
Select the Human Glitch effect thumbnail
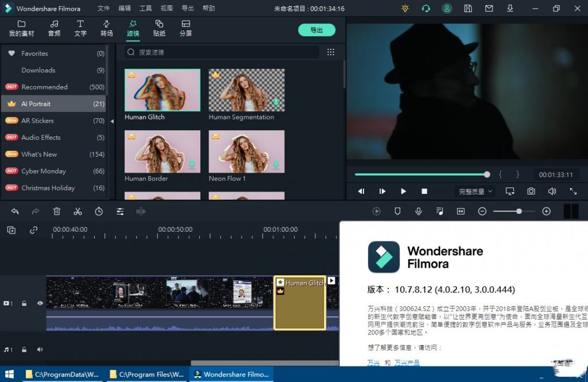point(163,90)
